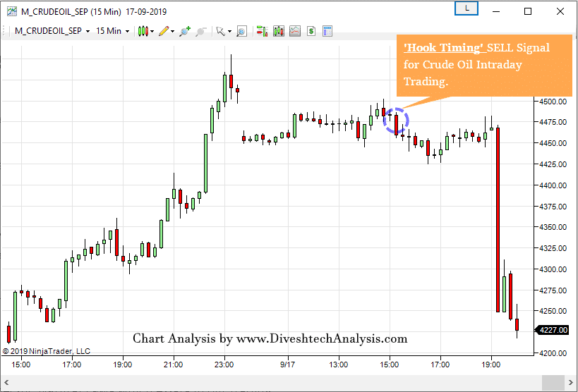Image resolution: width=578 pixels, height=392 pixels.
Task: Maximize the chart window
Action: click(x=528, y=11)
